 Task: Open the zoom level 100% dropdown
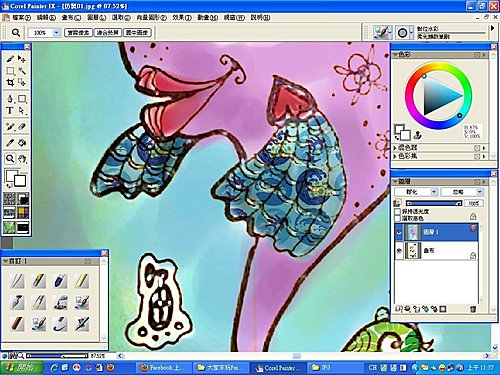[x=56, y=33]
